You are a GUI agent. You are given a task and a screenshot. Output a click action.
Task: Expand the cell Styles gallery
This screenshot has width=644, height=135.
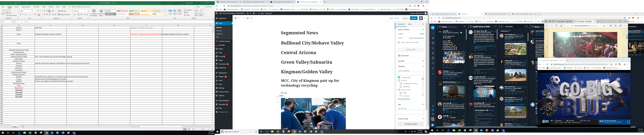(x=165, y=14)
